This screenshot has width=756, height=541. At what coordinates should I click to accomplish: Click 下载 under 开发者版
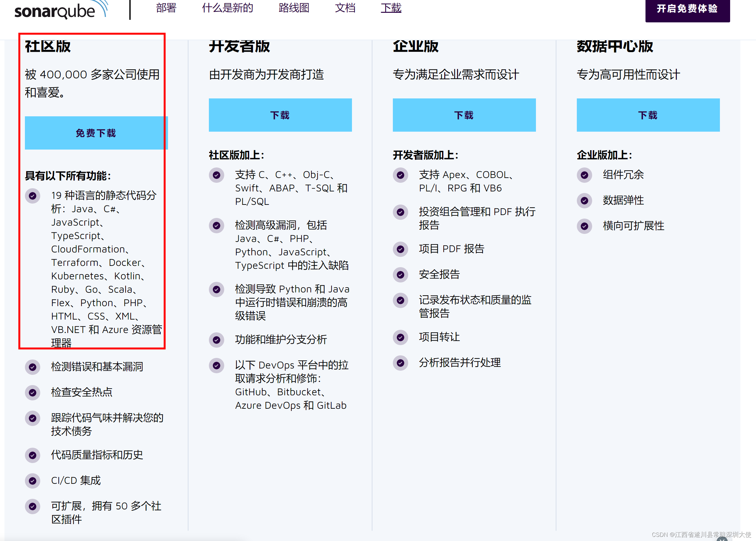click(x=280, y=115)
